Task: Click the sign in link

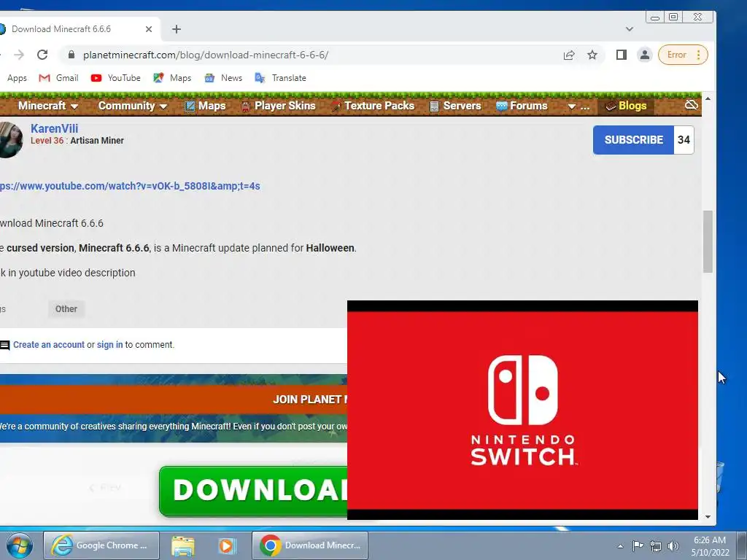Action: (109, 345)
